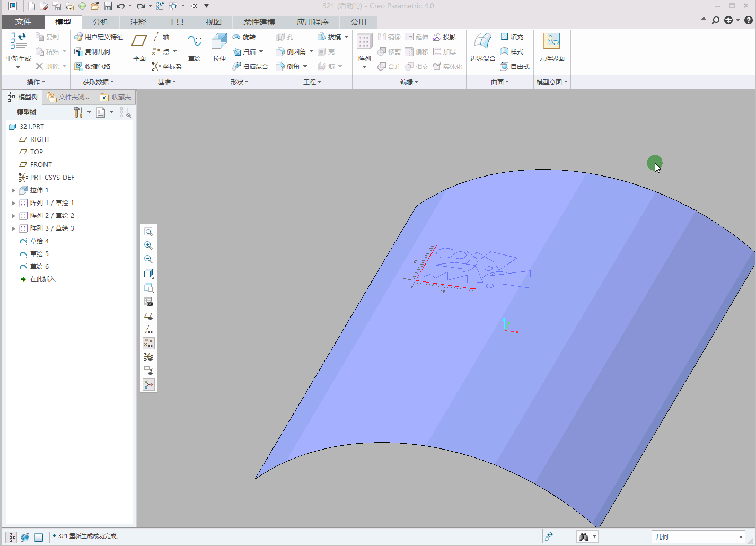Open the 收藏夹 navigator tab
Screen dimensions: 756x546
tap(116, 97)
